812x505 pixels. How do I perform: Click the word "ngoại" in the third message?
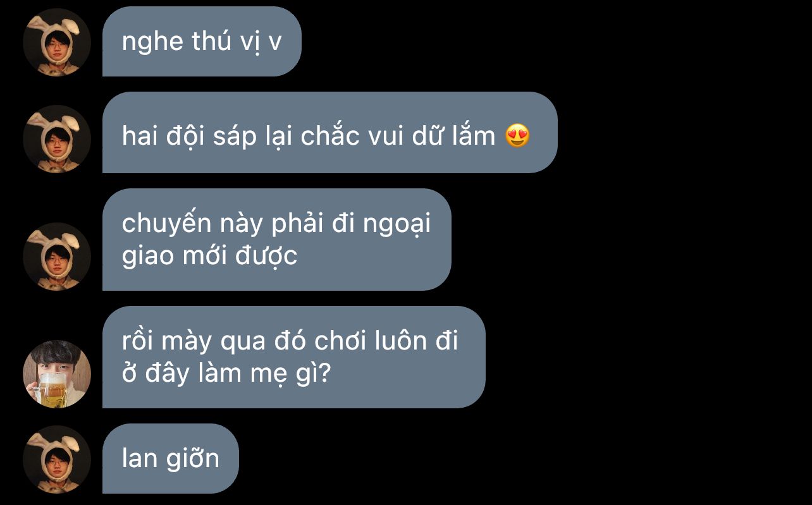[397, 225]
